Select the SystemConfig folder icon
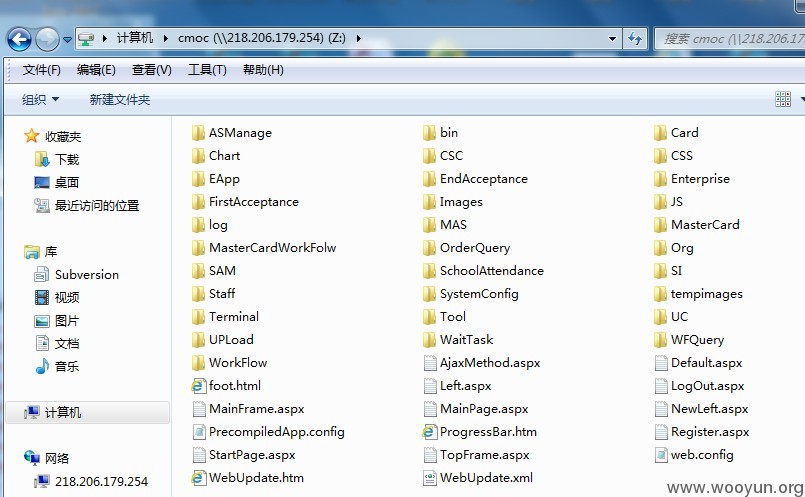 click(429, 294)
